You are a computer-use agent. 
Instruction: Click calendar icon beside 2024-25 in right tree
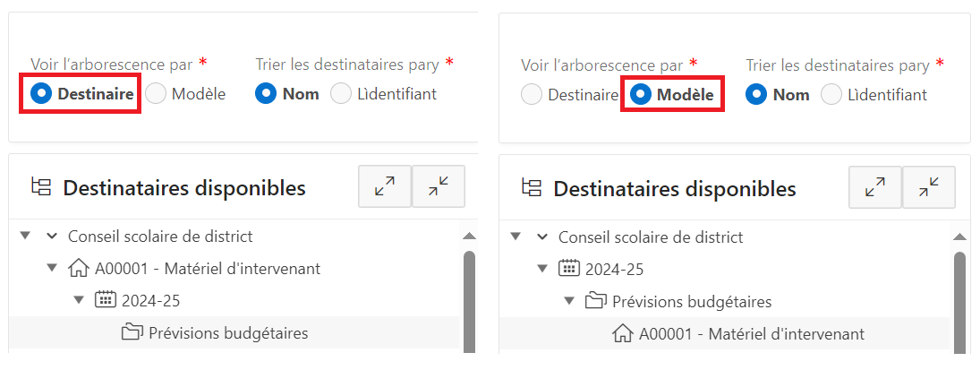point(568,269)
